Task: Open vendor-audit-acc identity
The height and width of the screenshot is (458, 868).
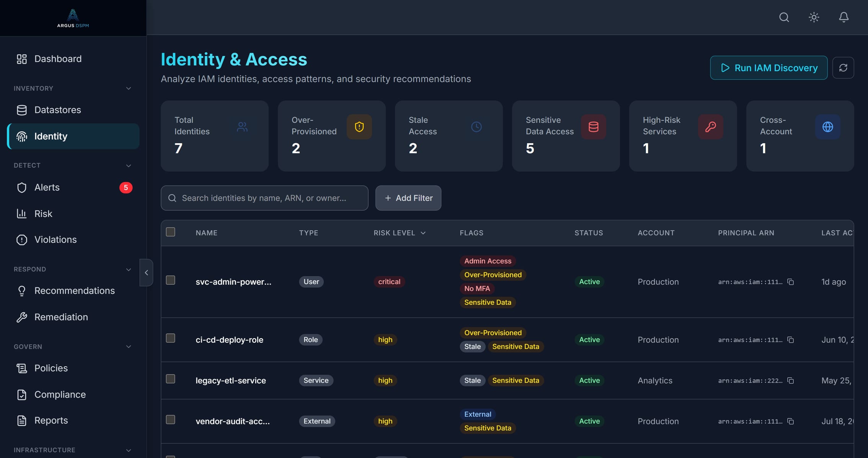Action: [x=233, y=421]
